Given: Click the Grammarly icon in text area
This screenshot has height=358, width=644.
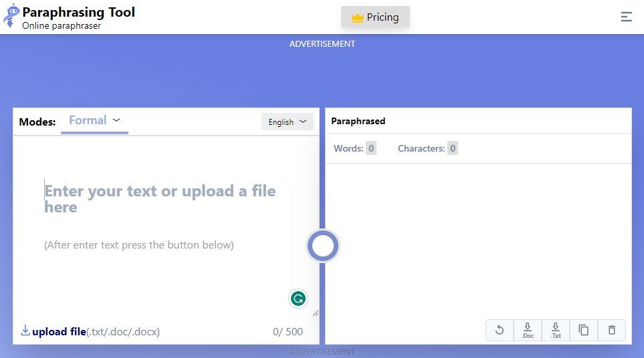Looking at the screenshot, I should tap(298, 299).
